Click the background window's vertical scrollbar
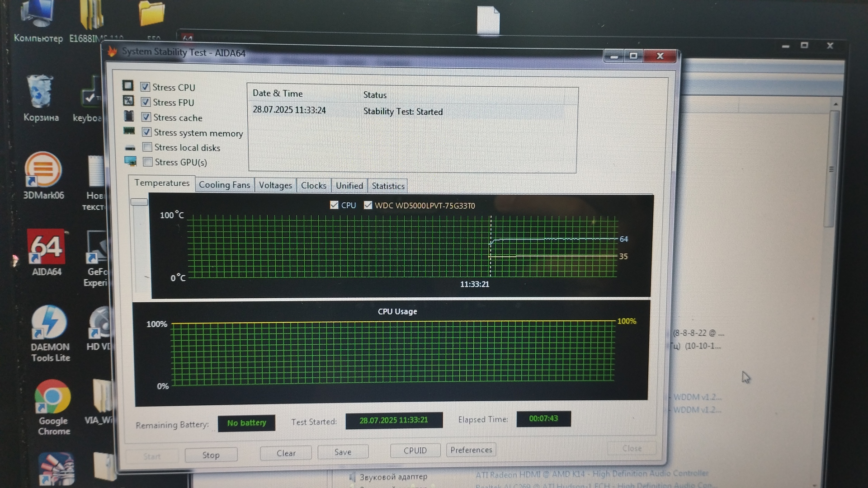Screen dimensions: 868x488 pyautogui.click(x=830, y=169)
